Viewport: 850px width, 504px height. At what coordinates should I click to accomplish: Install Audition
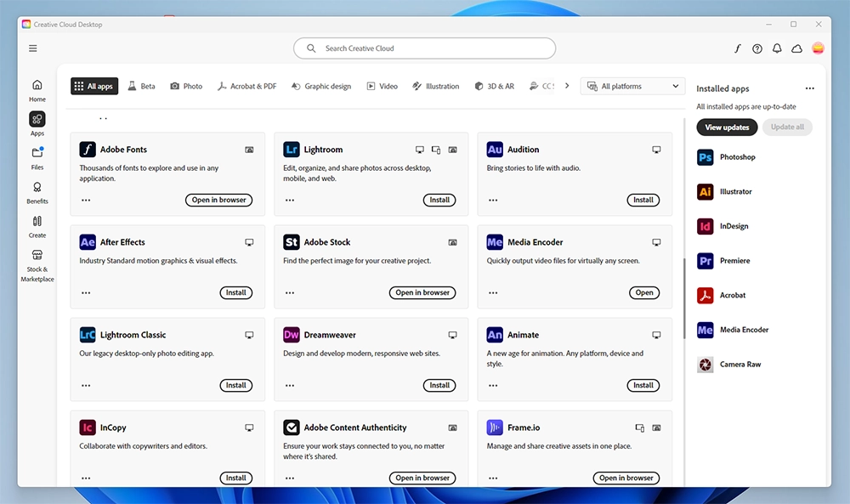pos(643,200)
